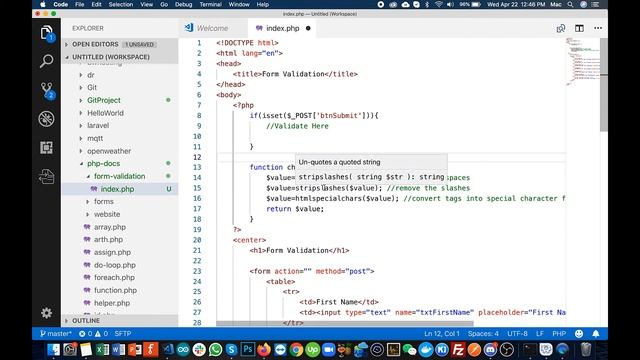Open array.php in the explorer
Image resolution: width=640 pixels, height=360 pixels.
[110, 227]
